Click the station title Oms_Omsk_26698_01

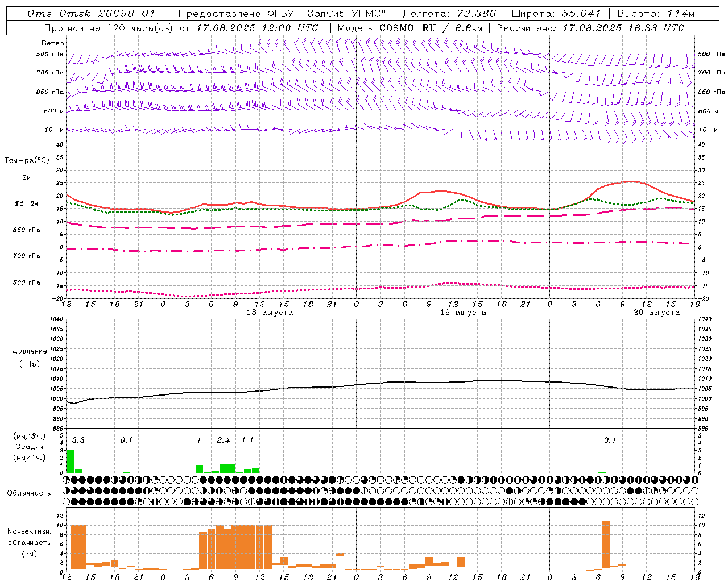pyautogui.click(x=91, y=14)
